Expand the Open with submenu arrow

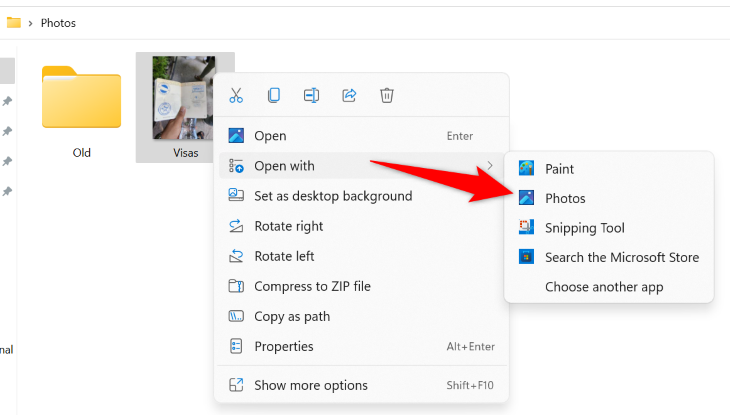(490, 166)
